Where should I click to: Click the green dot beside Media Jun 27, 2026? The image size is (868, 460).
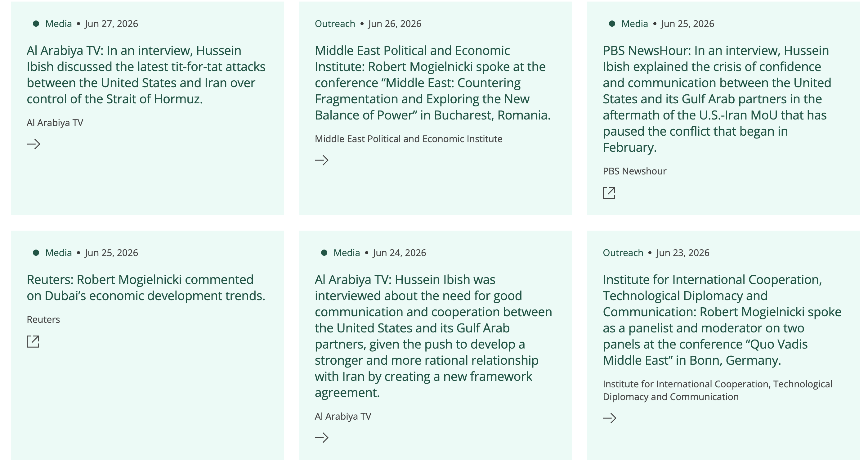36,24
